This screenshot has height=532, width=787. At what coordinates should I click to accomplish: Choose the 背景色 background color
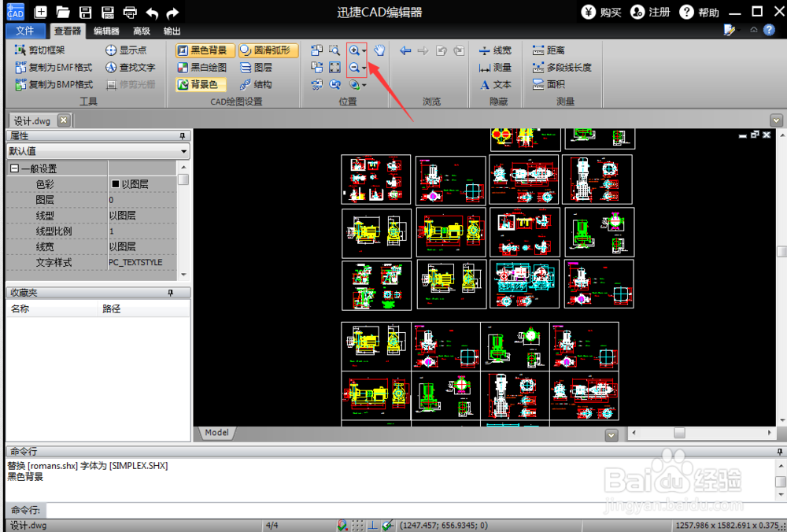[201, 84]
